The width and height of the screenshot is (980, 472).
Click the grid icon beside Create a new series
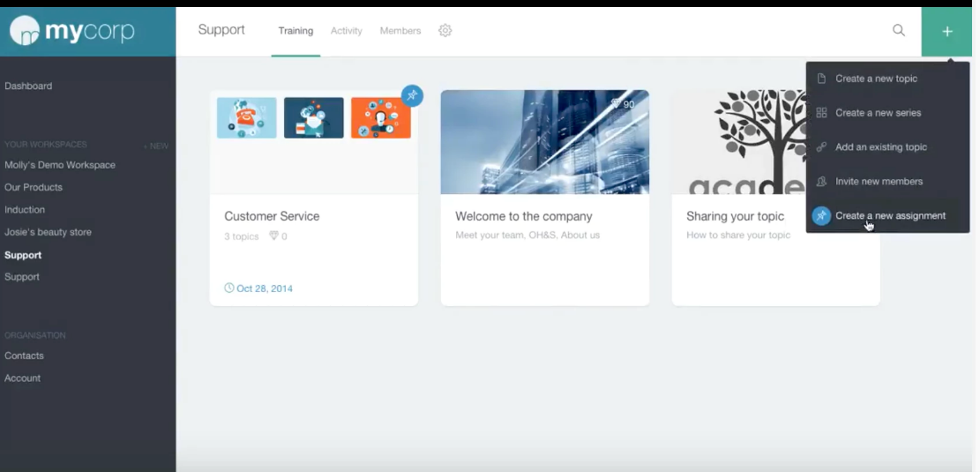[822, 113]
